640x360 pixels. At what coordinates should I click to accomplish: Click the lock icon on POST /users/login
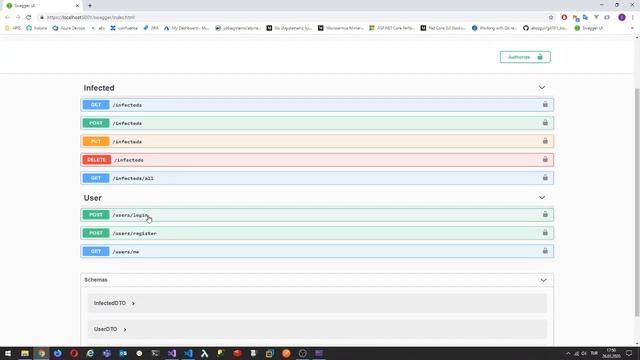point(545,214)
